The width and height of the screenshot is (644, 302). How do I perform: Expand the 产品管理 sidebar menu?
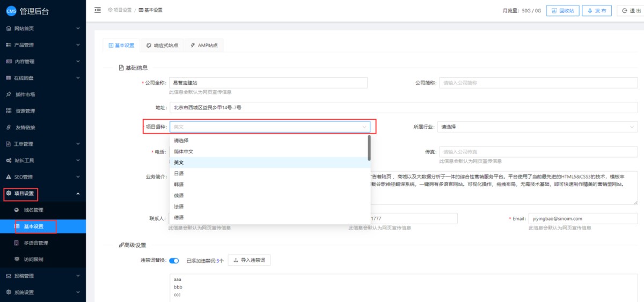[x=43, y=45]
